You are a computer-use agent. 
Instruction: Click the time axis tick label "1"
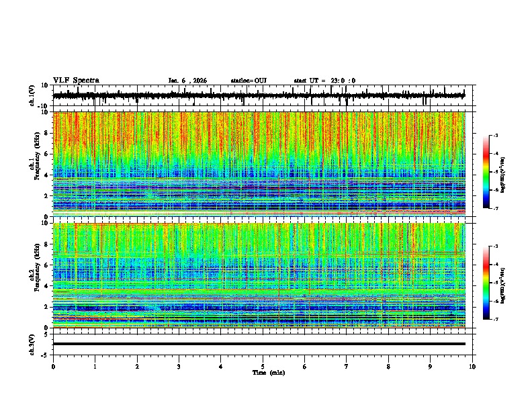pyautogui.click(x=95, y=367)
